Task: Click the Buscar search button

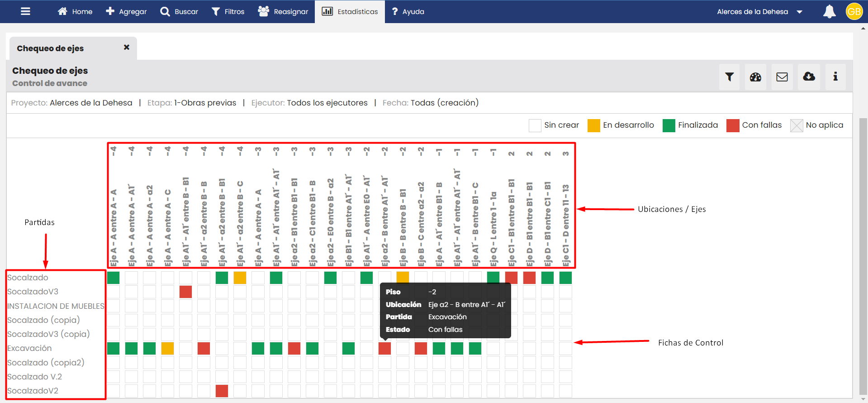Action: [180, 12]
